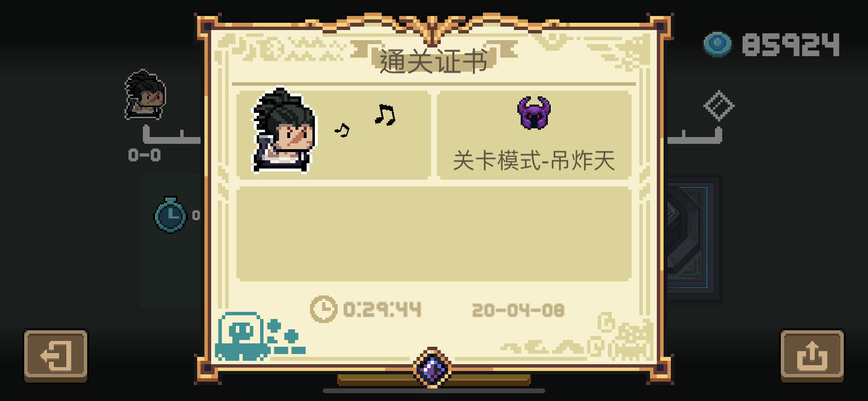The height and width of the screenshot is (401, 868).
Task: Click the teal ghost mascot logo
Action: (260, 336)
